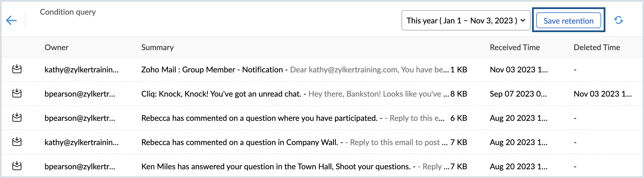Open Zoho Mail Group Member Notification email
644x178 pixels.
point(212,70)
